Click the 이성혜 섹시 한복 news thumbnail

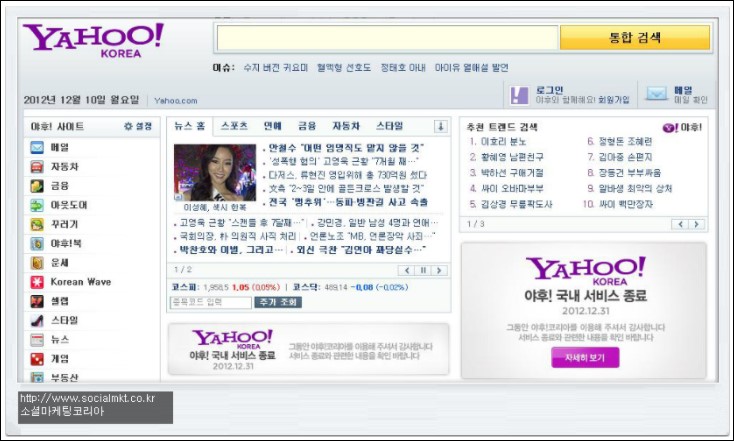coord(215,173)
